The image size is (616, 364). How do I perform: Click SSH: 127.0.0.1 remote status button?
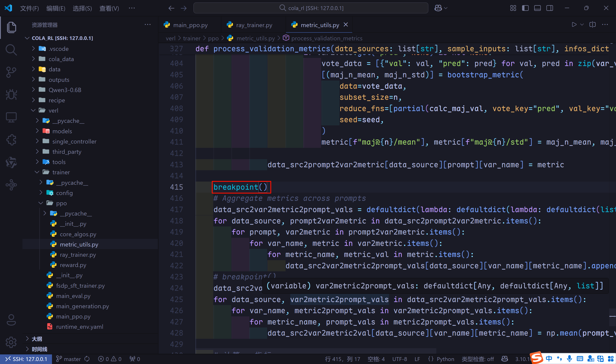tap(26, 359)
